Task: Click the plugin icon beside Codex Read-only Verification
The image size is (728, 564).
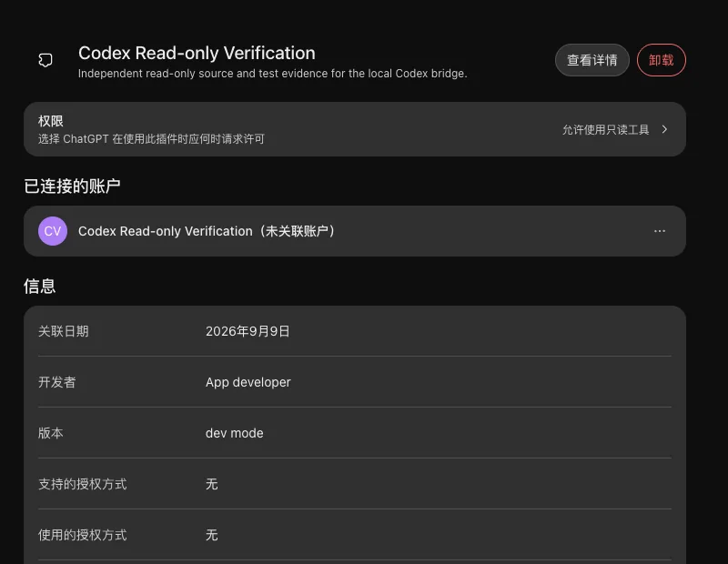Action: 45,60
